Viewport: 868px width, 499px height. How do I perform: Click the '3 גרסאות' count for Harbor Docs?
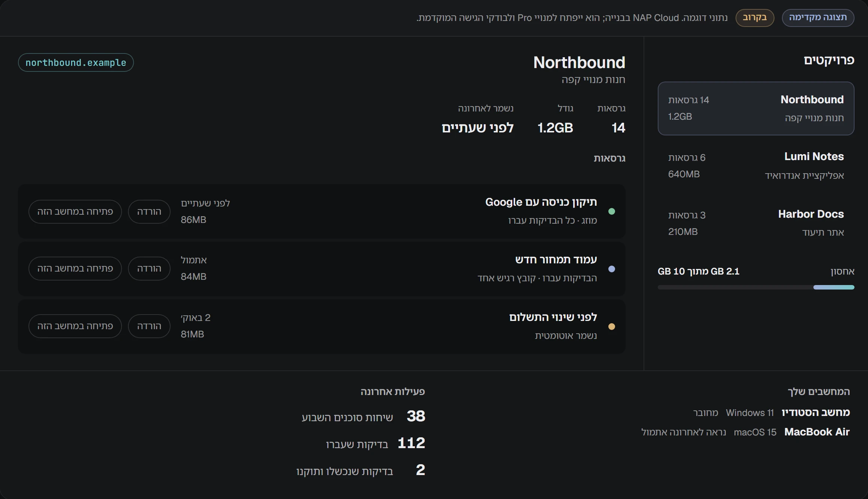pyautogui.click(x=687, y=215)
